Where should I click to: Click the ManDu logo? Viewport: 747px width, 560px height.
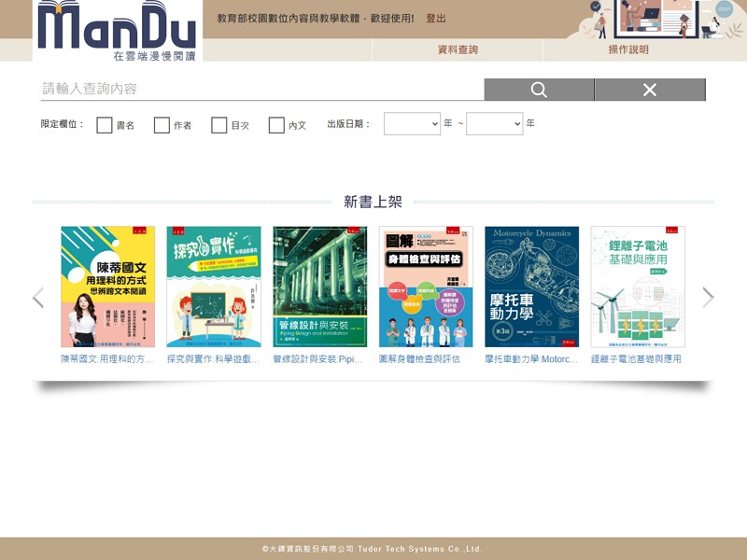coord(117,31)
